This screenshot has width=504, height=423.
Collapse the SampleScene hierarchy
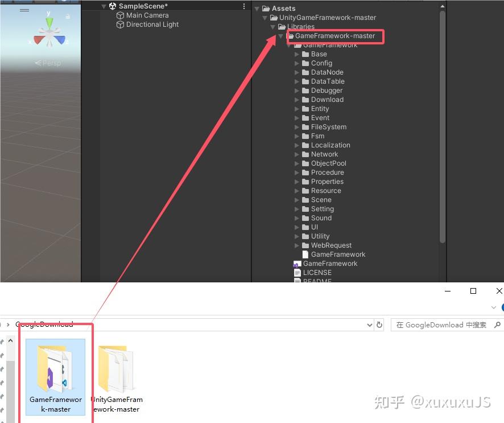click(x=104, y=5)
